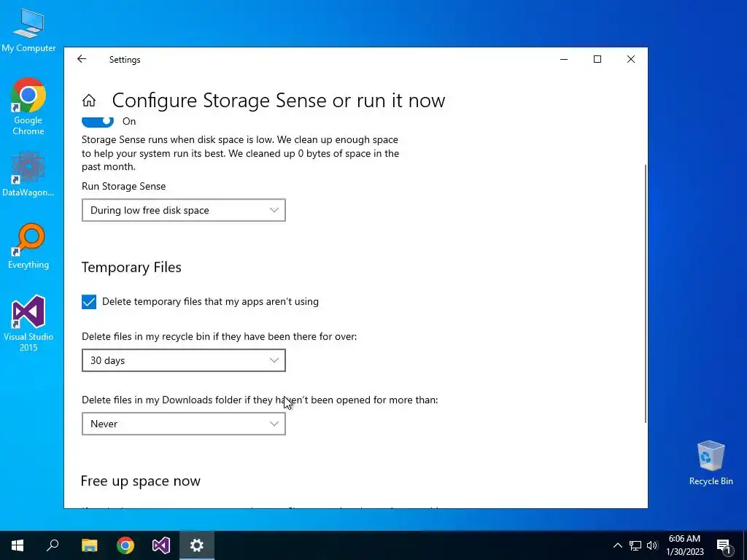
Task: Open the Run Storage Sense dropdown
Action: pyautogui.click(x=183, y=210)
